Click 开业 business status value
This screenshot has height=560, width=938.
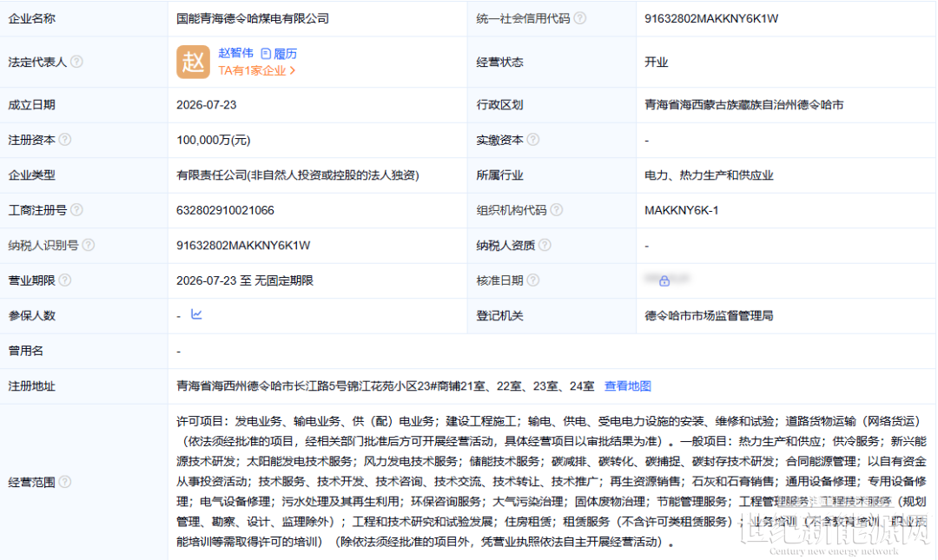pos(657,62)
